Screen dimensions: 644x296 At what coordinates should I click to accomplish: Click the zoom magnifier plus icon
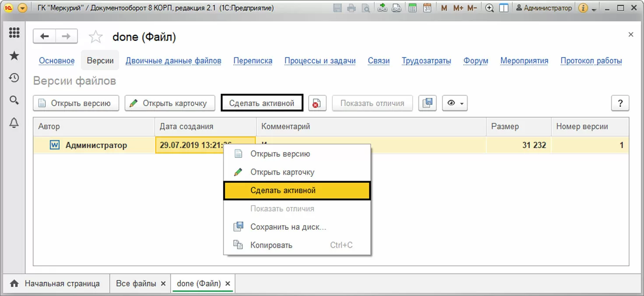click(490, 8)
